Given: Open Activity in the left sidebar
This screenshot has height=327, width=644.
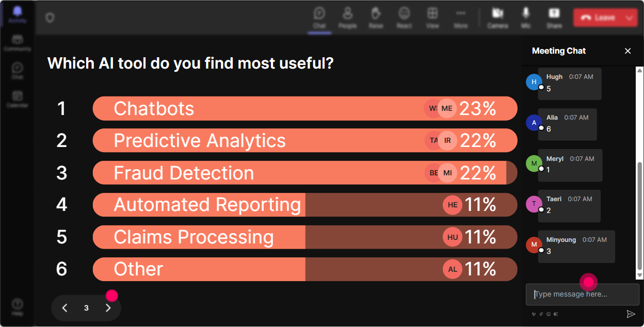Looking at the screenshot, I should 18,14.
